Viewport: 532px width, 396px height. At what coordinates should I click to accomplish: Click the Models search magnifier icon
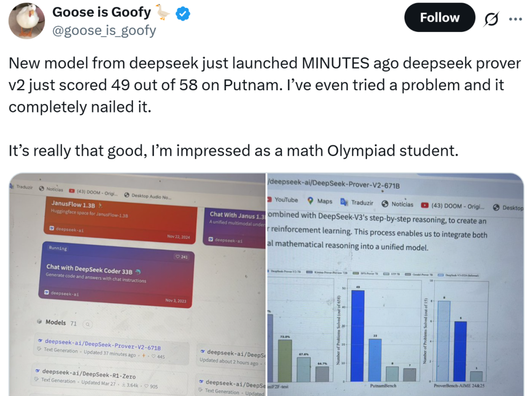coord(88,324)
